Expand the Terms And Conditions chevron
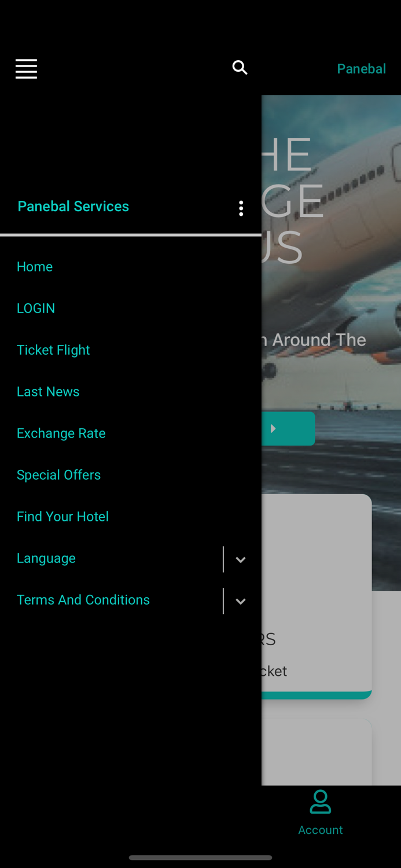This screenshot has height=868, width=401. tap(241, 601)
